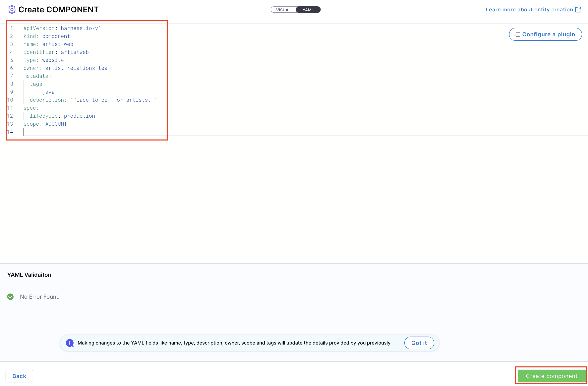The height and width of the screenshot is (386, 588).
Task: Click the scope ACCOUNT value
Action: tap(56, 124)
